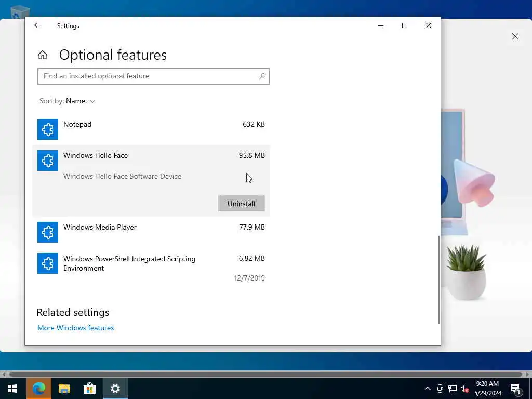
Task: Click the muted volume tray icon
Action: pos(464,389)
